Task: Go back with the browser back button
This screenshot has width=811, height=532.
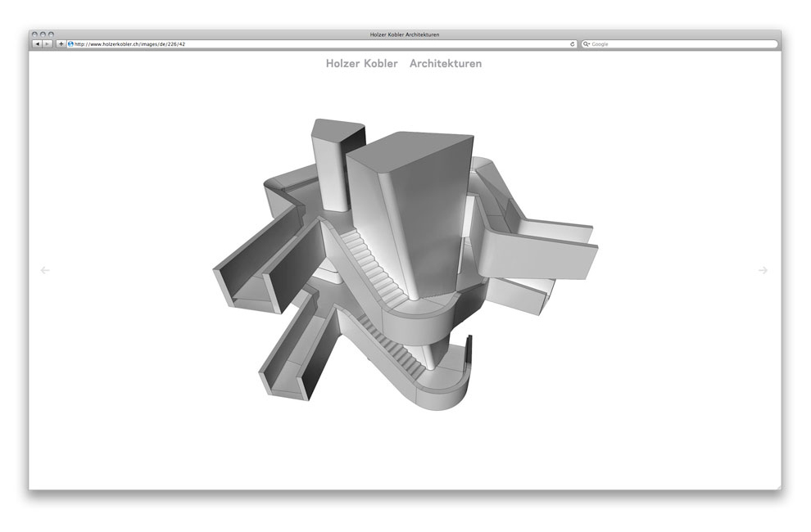Action: (x=37, y=44)
